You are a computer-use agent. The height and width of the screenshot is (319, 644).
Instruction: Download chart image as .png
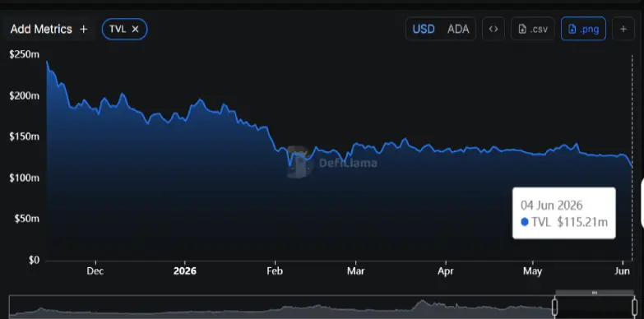pyautogui.click(x=583, y=29)
